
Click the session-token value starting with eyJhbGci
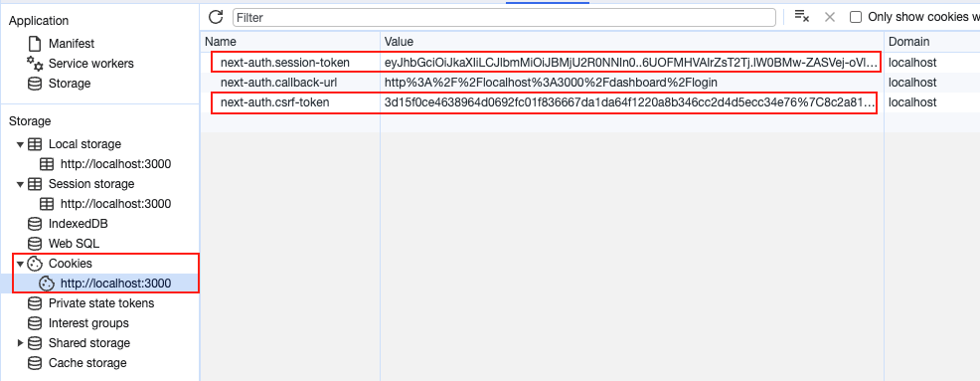pos(631,63)
